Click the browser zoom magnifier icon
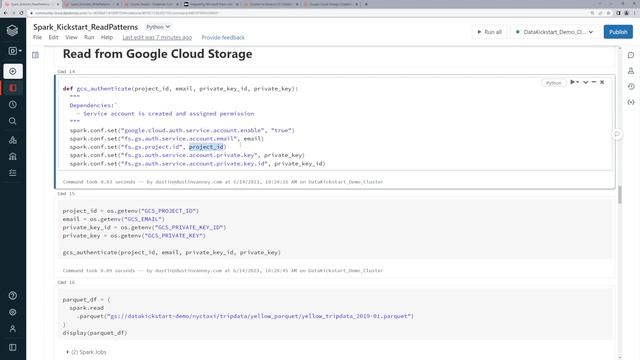Screen dimensions: 640x360 click(592, 13)
